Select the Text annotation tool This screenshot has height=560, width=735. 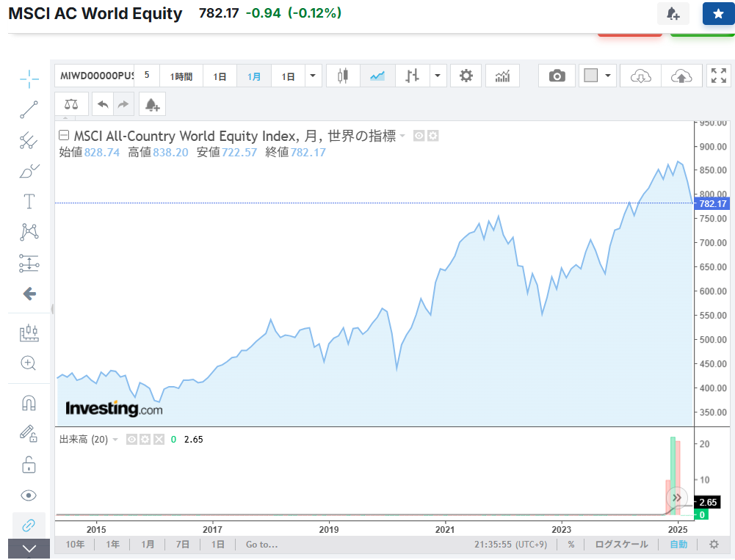pyautogui.click(x=29, y=201)
